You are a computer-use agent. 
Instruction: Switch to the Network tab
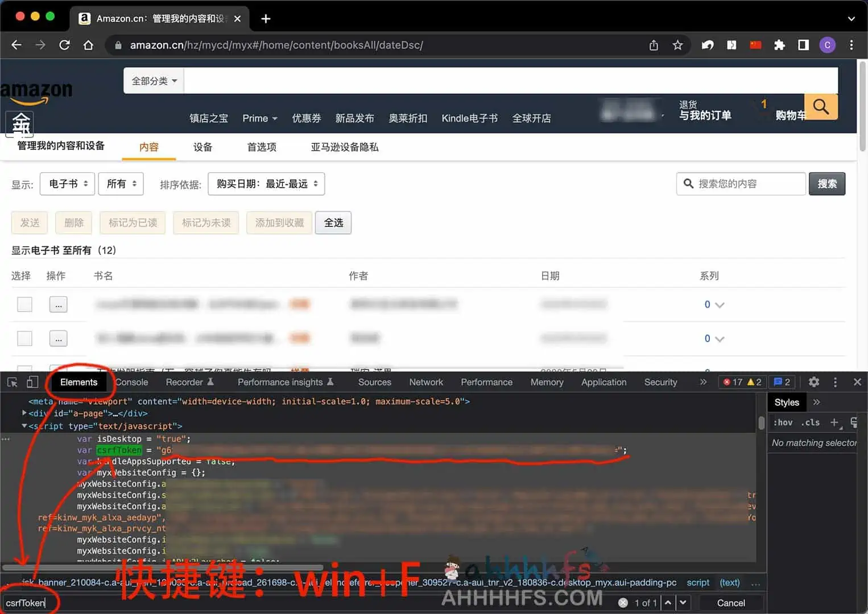(425, 382)
